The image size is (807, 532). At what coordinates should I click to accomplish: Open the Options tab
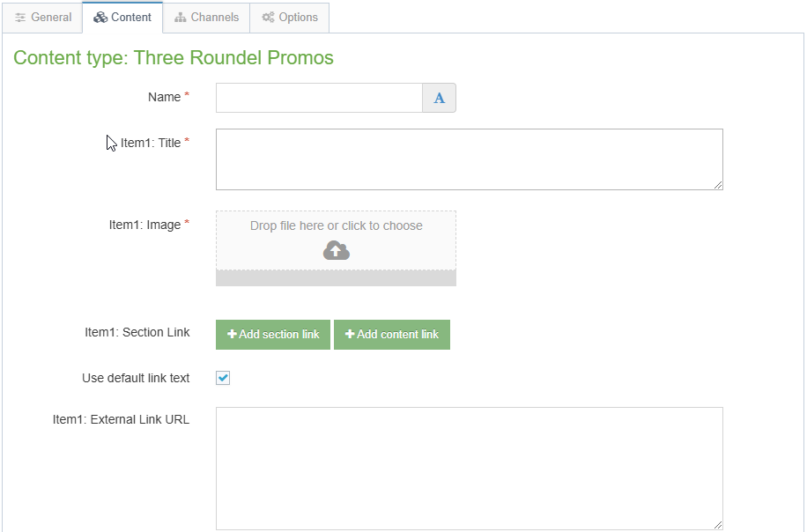[x=289, y=17]
